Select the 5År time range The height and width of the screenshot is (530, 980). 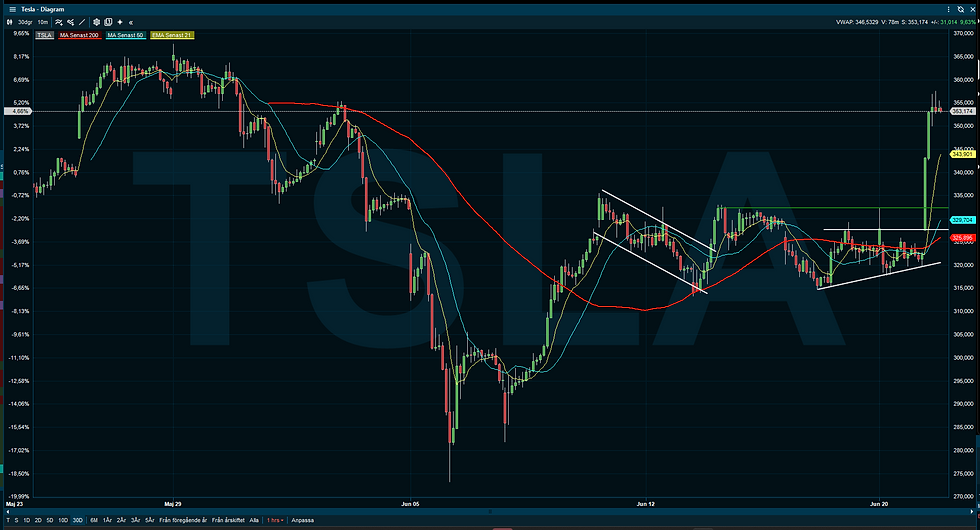point(150,520)
